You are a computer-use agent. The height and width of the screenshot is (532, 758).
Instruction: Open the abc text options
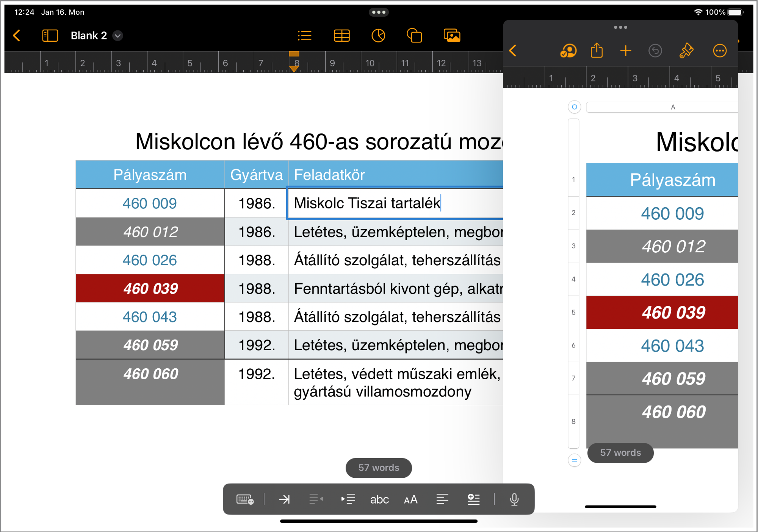[379, 499]
